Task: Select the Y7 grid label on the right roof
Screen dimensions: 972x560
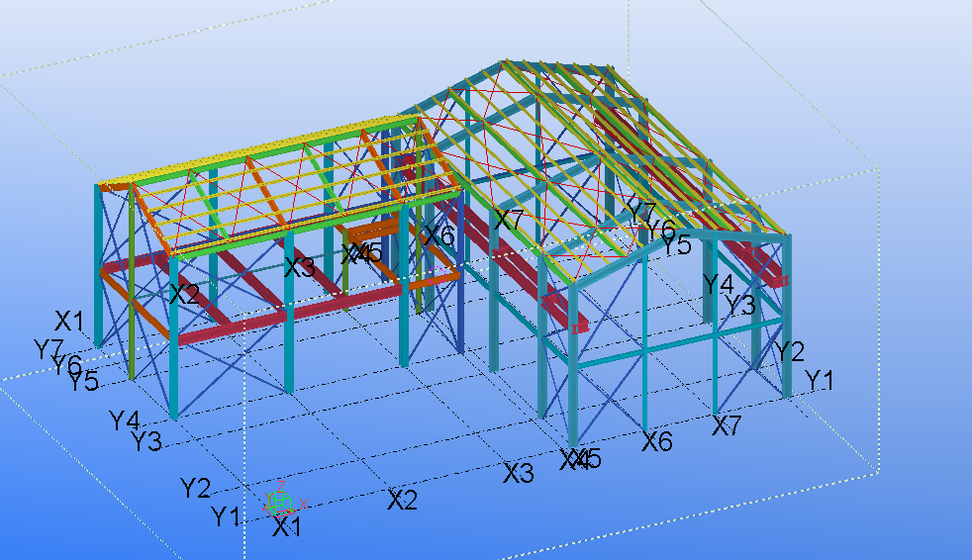Action: 641,212
